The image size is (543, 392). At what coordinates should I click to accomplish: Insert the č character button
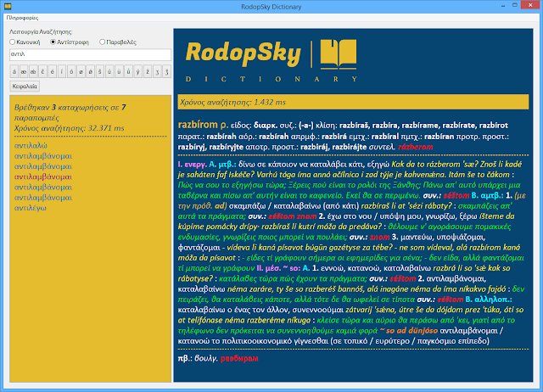(x=42, y=71)
